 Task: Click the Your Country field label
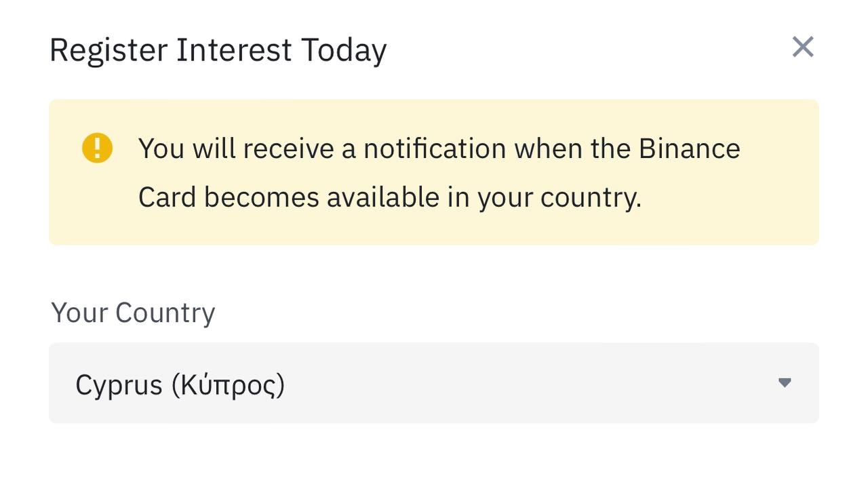[133, 313]
